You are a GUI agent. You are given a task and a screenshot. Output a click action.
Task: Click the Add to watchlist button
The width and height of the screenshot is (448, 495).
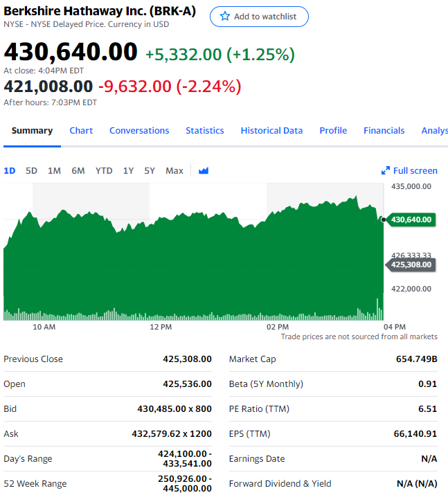[x=259, y=17]
